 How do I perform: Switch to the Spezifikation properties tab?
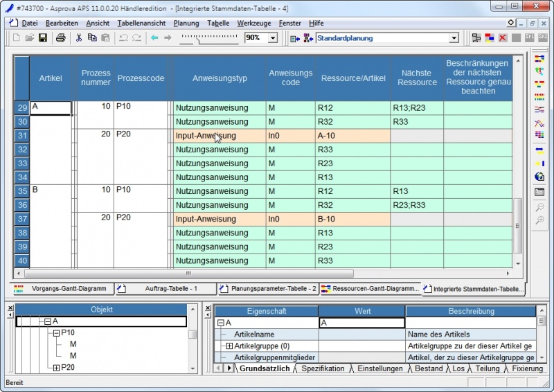(x=323, y=368)
